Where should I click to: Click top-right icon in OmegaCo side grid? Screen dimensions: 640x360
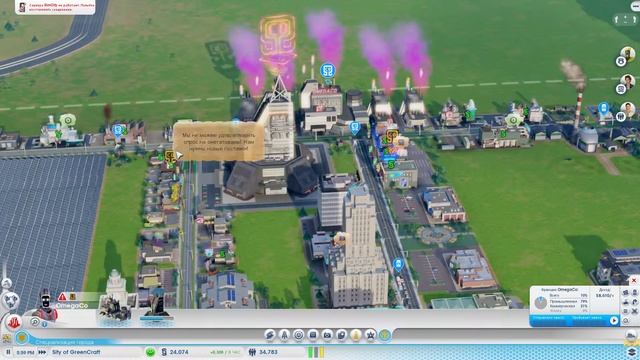click(x=635, y=293)
